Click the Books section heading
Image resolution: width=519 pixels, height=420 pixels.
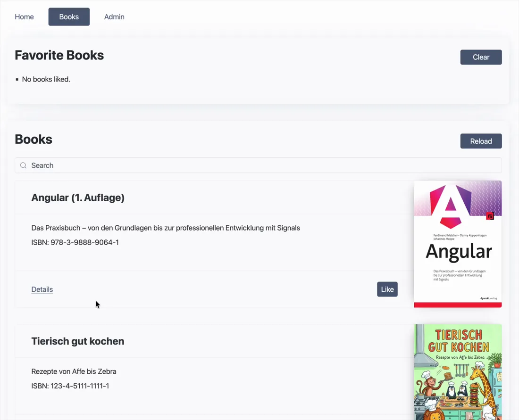33,139
